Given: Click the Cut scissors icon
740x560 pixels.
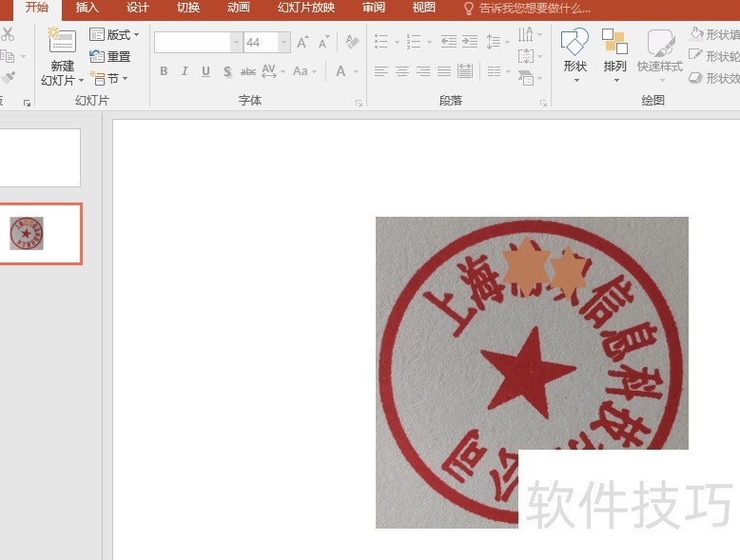Looking at the screenshot, I should (x=7, y=34).
